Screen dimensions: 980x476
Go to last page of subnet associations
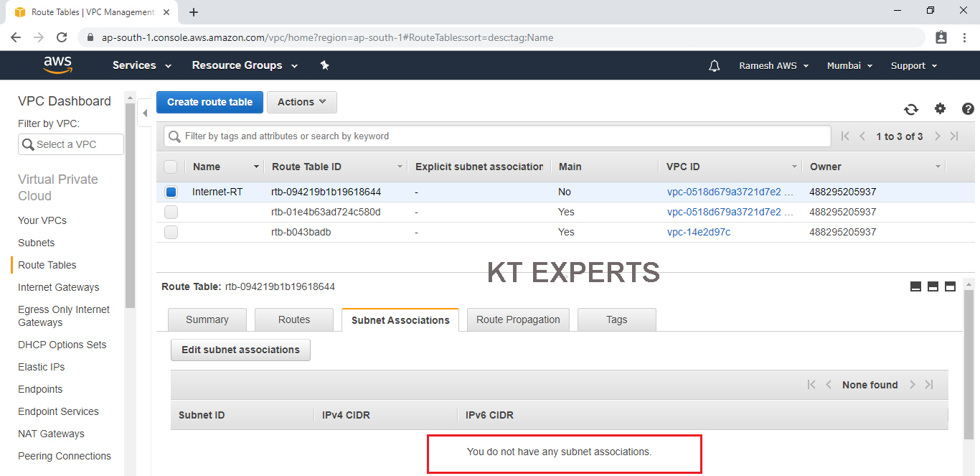coord(929,385)
